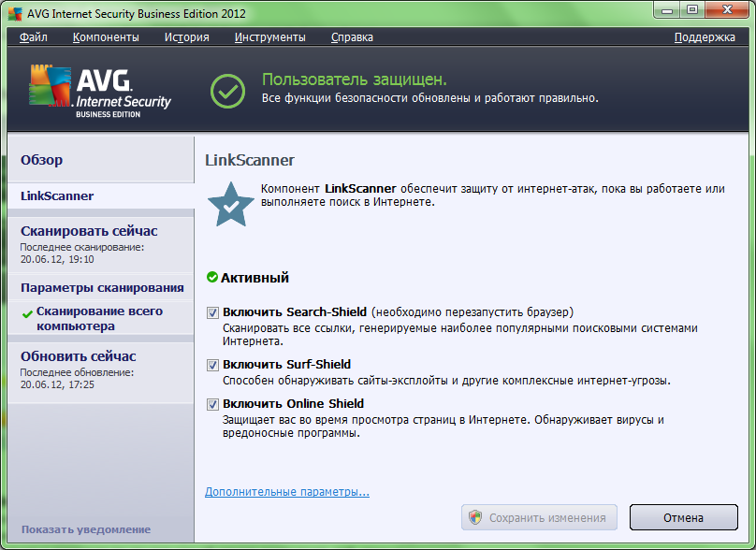The image size is (756, 550).
Task: Start scanning with Сканировать сейчас
Action: coord(89,231)
